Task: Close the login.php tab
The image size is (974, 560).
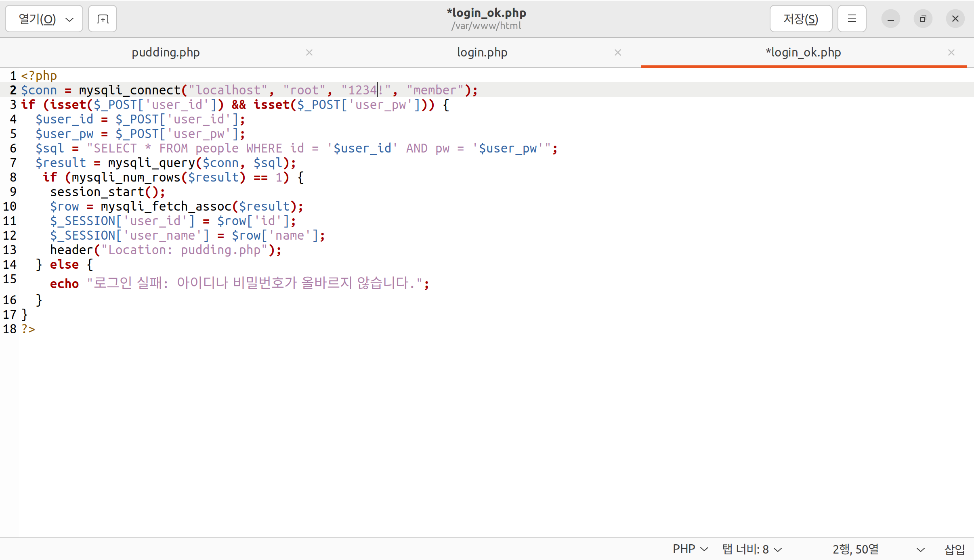Action: pyautogui.click(x=617, y=52)
